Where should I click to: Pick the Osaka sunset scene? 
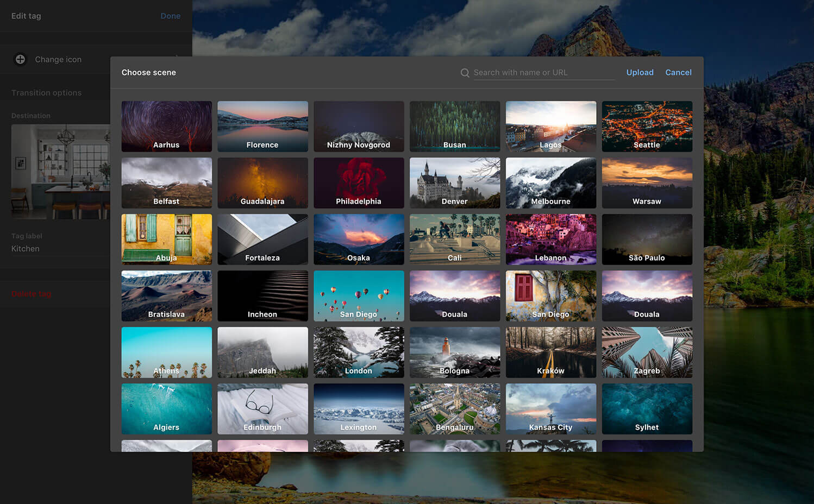[x=359, y=239]
